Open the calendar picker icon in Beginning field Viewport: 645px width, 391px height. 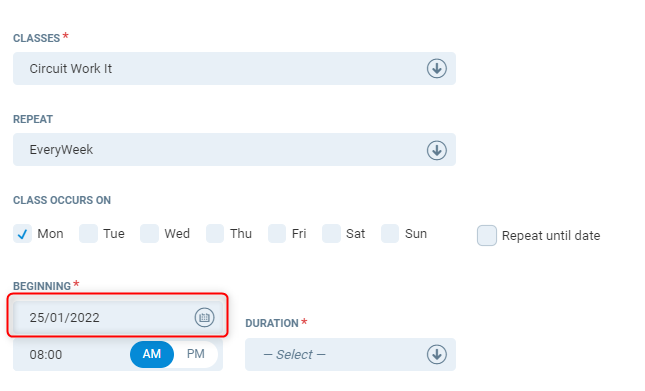(x=204, y=317)
